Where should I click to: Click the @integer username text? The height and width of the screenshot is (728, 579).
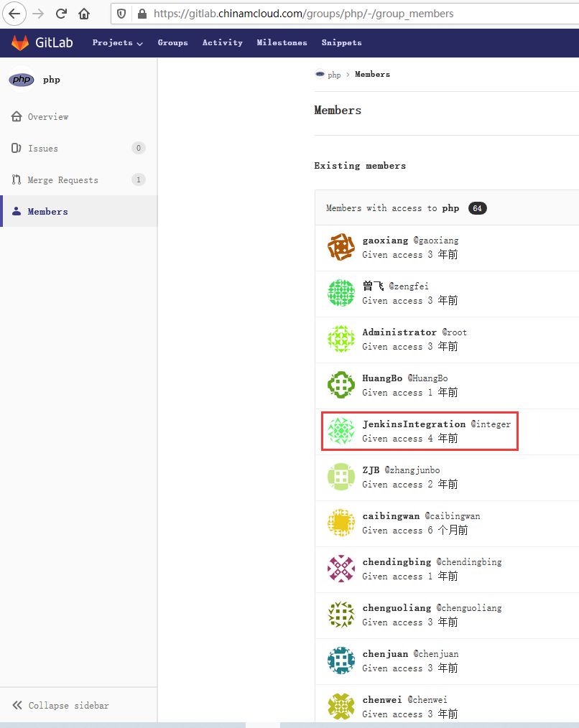pos(491,424)
